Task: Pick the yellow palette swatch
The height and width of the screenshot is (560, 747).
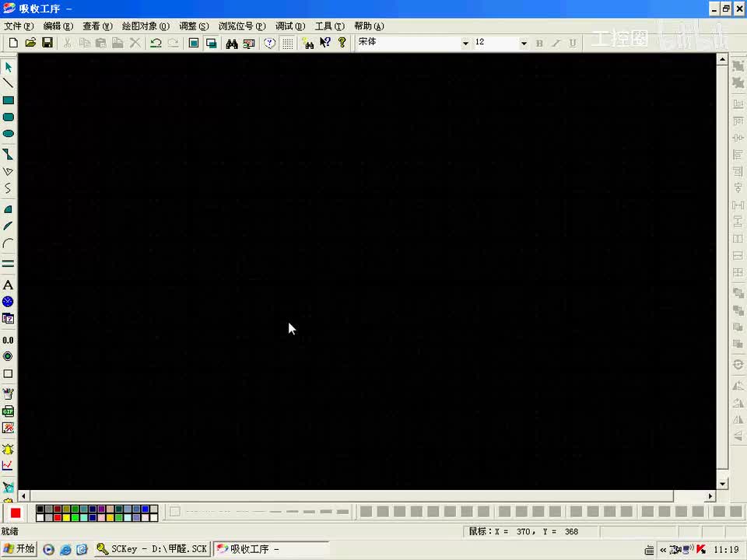Action: pos(67,518)
